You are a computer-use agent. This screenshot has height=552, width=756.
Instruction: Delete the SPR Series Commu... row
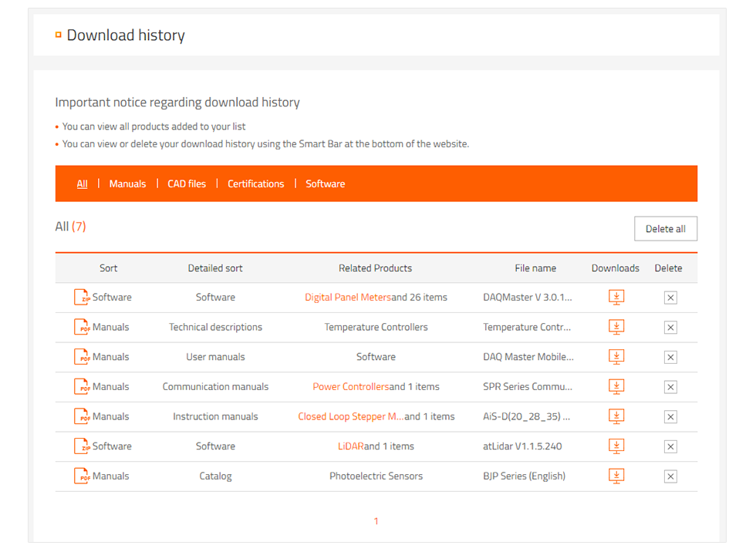coord(670,387)
